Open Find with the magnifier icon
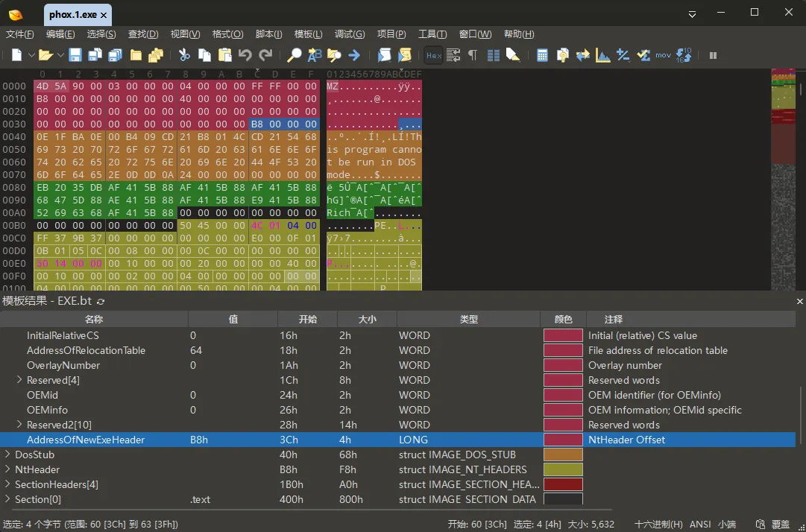The image size is (806, 532). coord(294,55)
